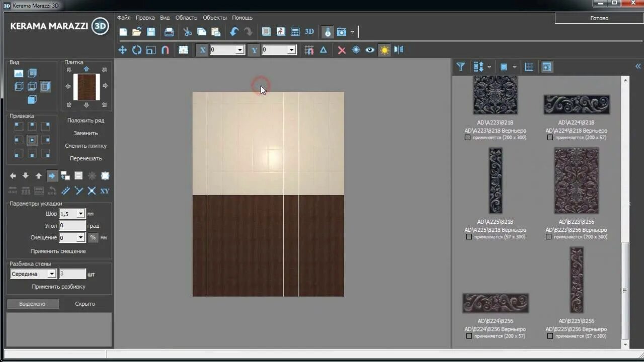Open the Вид menu
The image size is (644, 362).
(x=165, y=18)
